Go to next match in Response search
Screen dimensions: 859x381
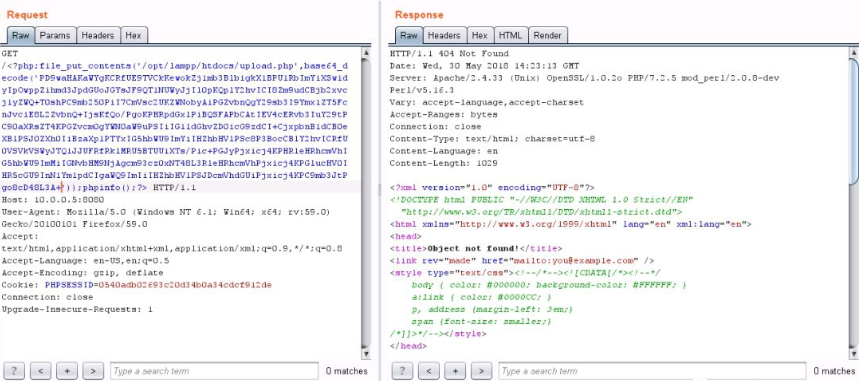481,371
